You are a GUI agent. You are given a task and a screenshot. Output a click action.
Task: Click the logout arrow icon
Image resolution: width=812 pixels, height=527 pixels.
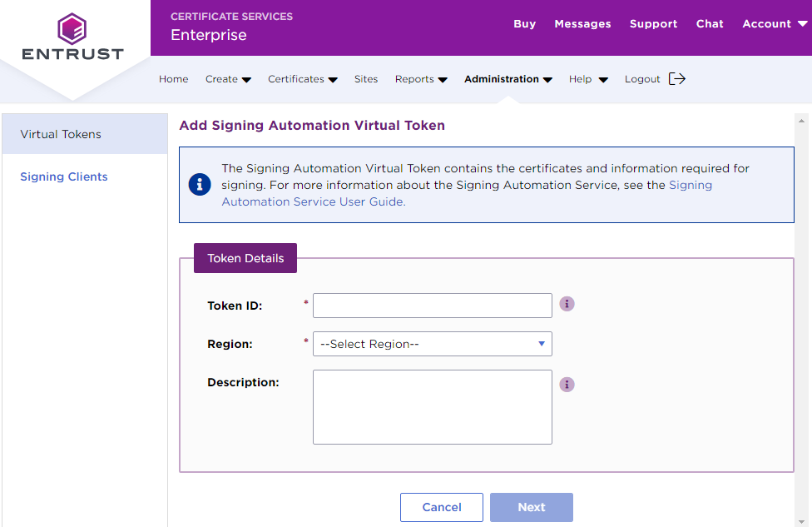point(677,79)
